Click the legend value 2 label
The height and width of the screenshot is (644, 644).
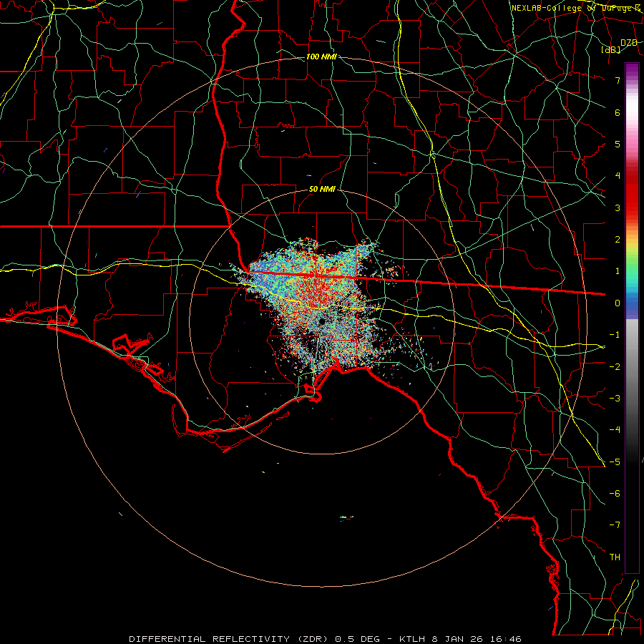point(618,240)
